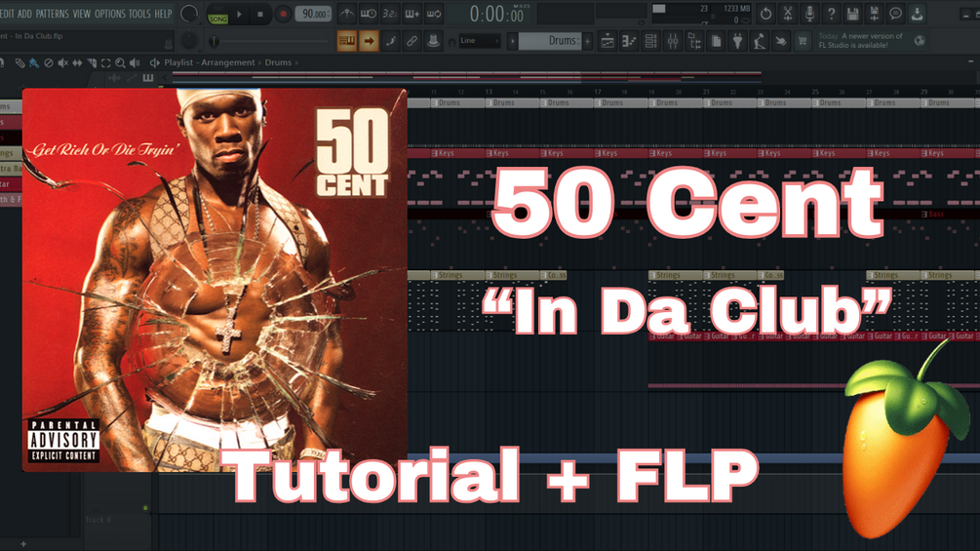Choose the Select marquee tool in playlist
The width and height of the screenshot is (980, 551).
(105, 62)
